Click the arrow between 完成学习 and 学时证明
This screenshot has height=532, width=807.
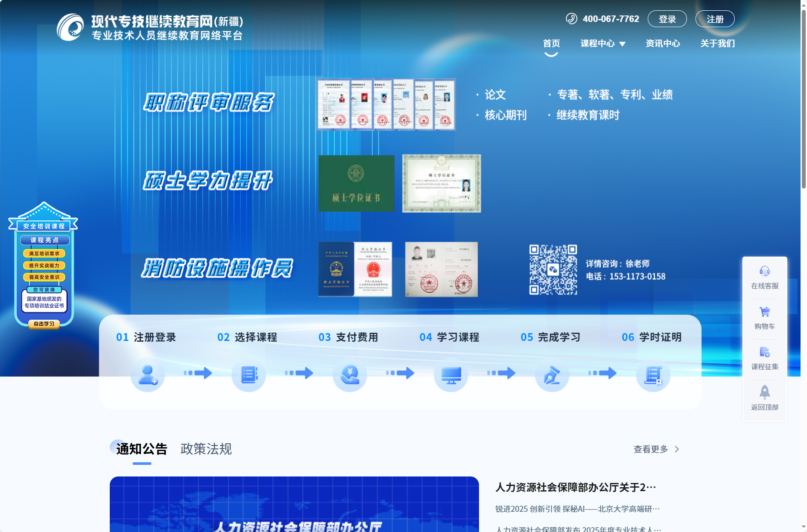(603, 373)
